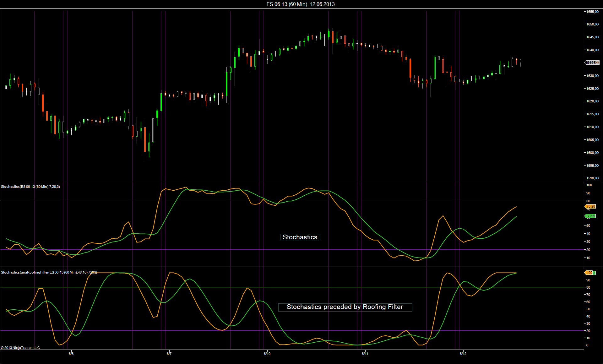Select the 'Stochastics' text annotation box
This screenshot has height=364, width=603.
pos(300,237)
